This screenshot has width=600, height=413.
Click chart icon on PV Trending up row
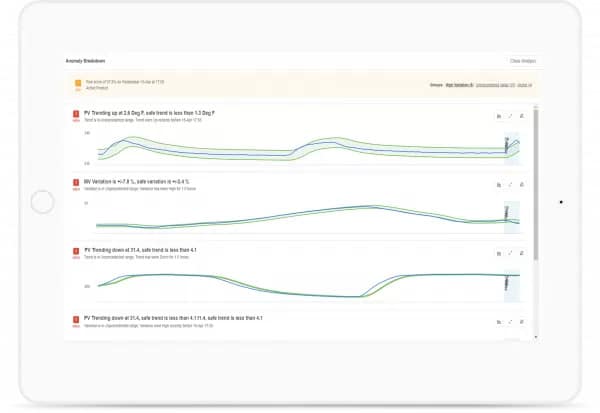click(499, 116)
